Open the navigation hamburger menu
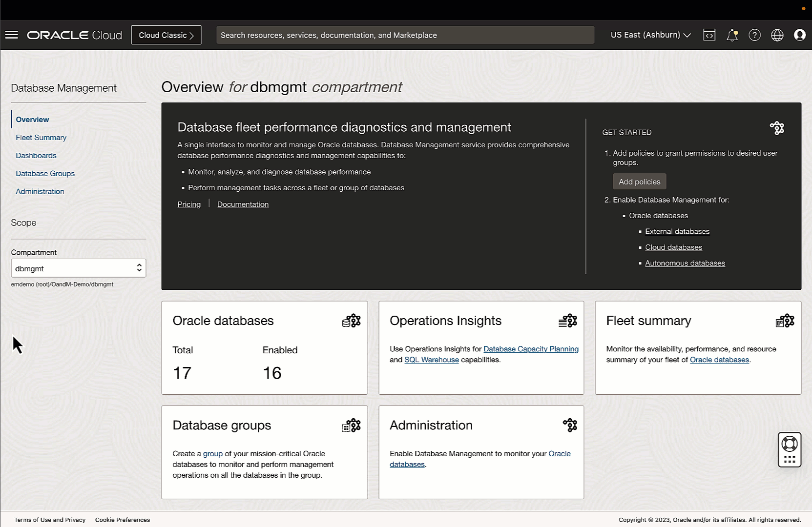This screenshot has width=812, height=527. point(11,35)
